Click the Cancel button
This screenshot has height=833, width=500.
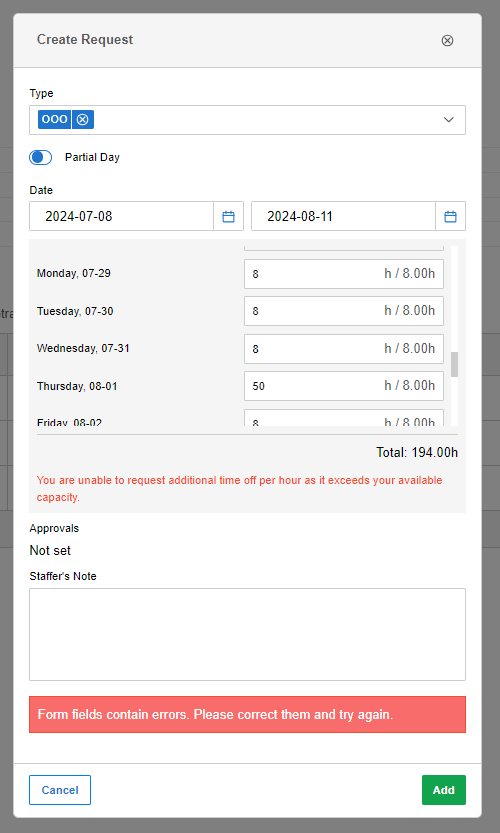click(x=60, y=790)
